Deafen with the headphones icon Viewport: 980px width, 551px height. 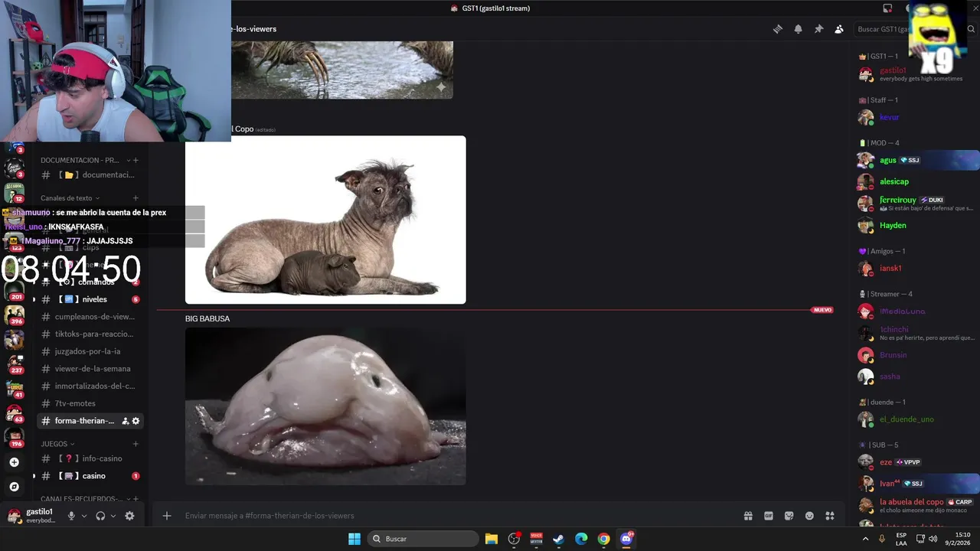[100, 516]
